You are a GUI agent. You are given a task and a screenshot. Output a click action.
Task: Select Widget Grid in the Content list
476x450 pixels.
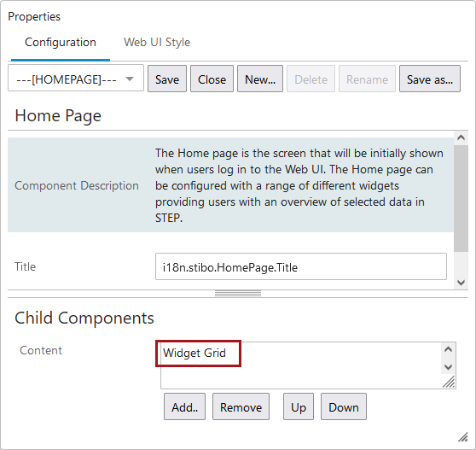coord(194,353)
